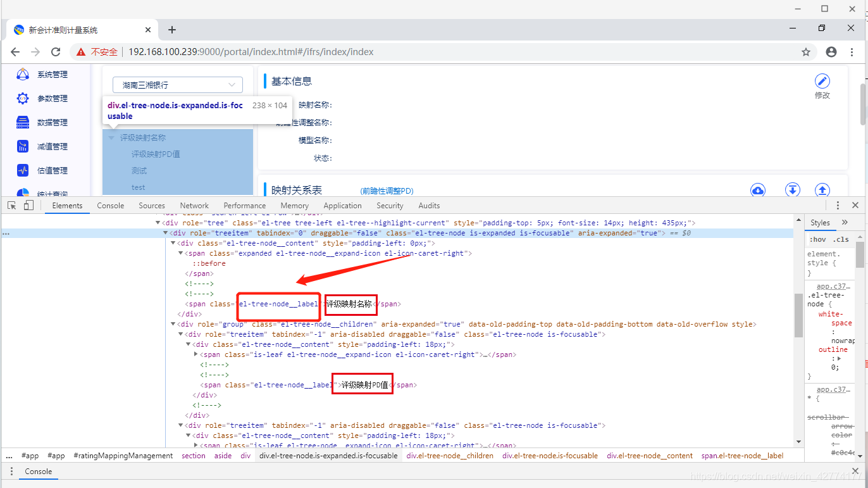This screenshot has width=868, height=488.
Task: Open DevTools three-dot options menu
Action: pos(838,206)
